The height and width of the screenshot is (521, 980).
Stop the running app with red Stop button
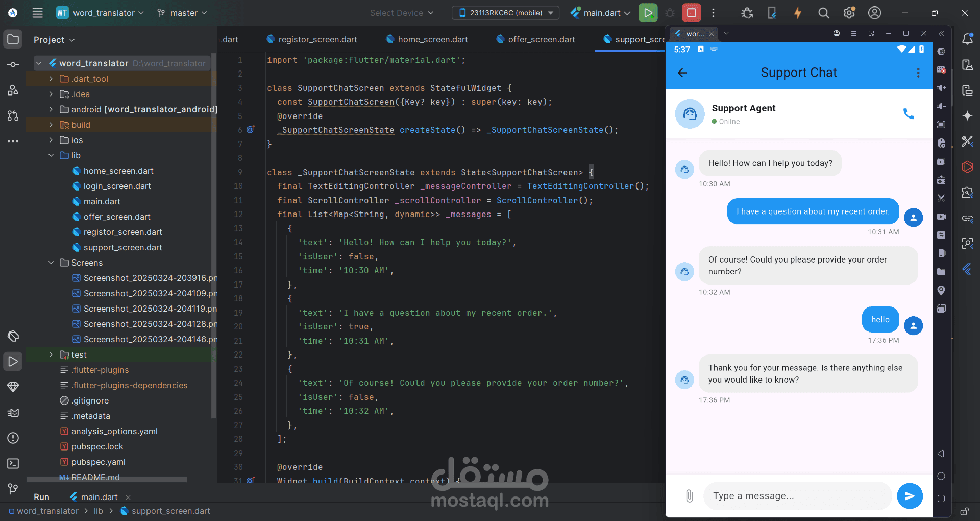point(692,13)
